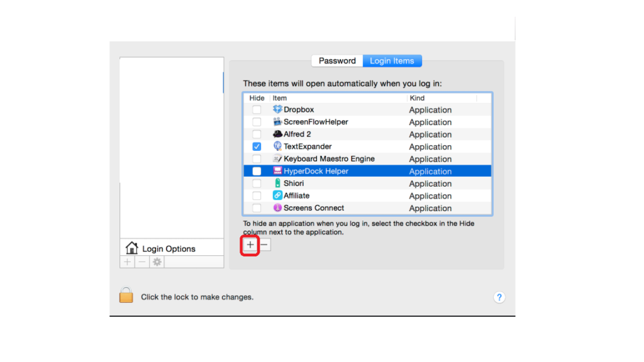Image resolution: width=644 pixels, height=362 pixels.
Task: Open help with the question mark button
Action: 499,297
